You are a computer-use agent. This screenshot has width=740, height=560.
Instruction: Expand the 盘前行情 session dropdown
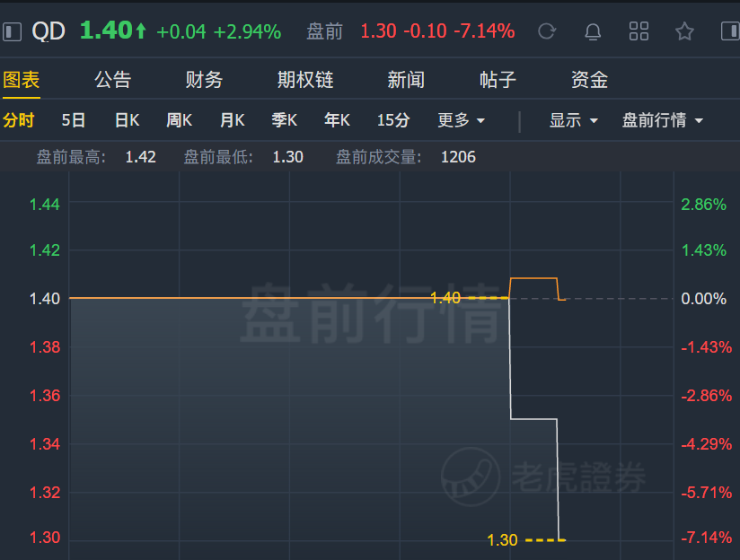coord(662,120)
